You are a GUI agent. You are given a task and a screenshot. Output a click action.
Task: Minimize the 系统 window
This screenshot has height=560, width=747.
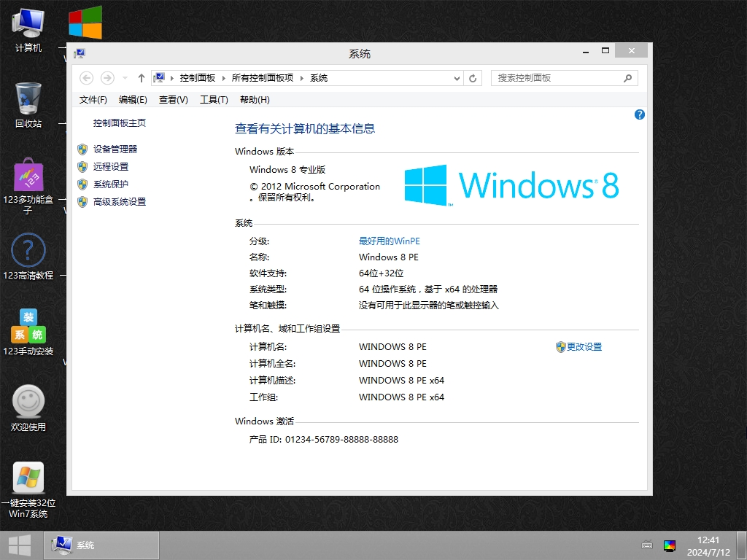(x=586, y=51)
